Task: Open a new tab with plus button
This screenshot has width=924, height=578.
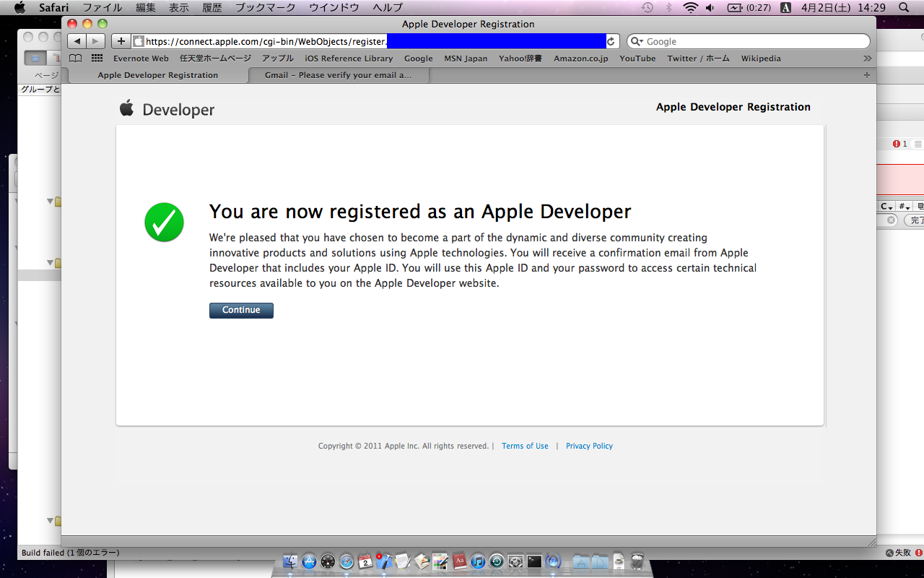Action: pyautogui.click(x=867, y=75)
